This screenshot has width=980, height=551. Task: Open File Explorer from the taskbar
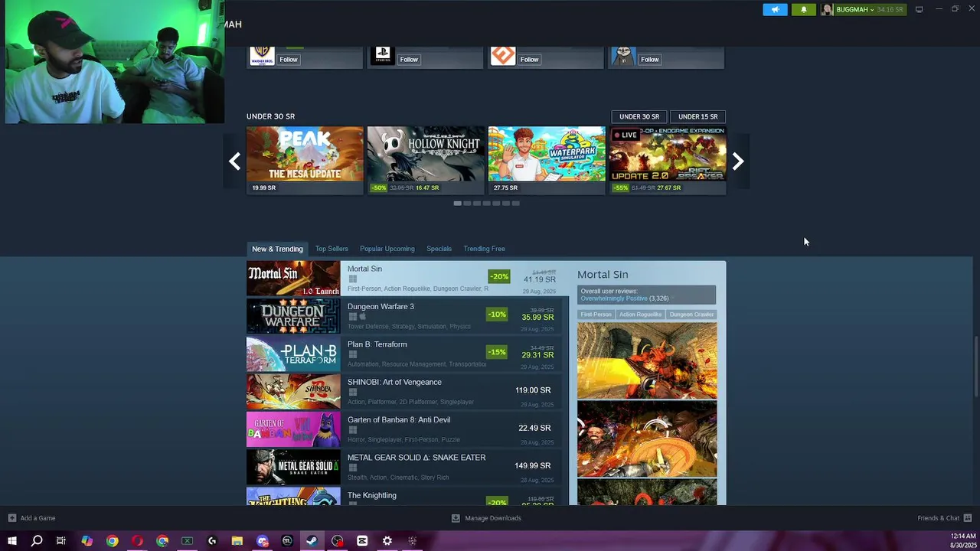237,541
